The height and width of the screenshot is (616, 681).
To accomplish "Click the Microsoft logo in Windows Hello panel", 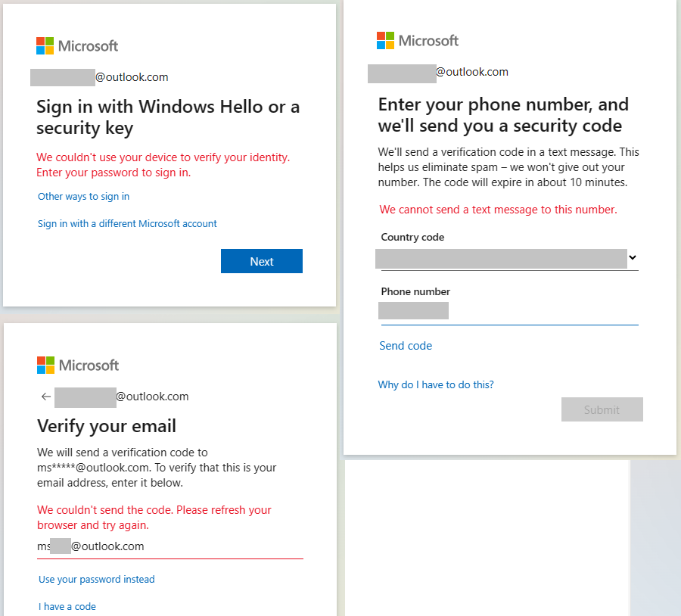I will pyautogui.click(x=77, y=45).
